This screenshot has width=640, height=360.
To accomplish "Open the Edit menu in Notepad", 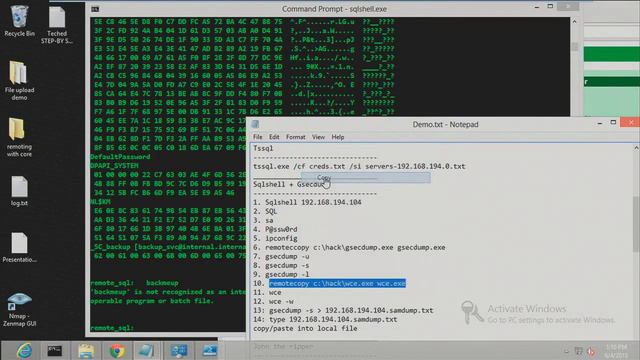I will click(274, 137).
